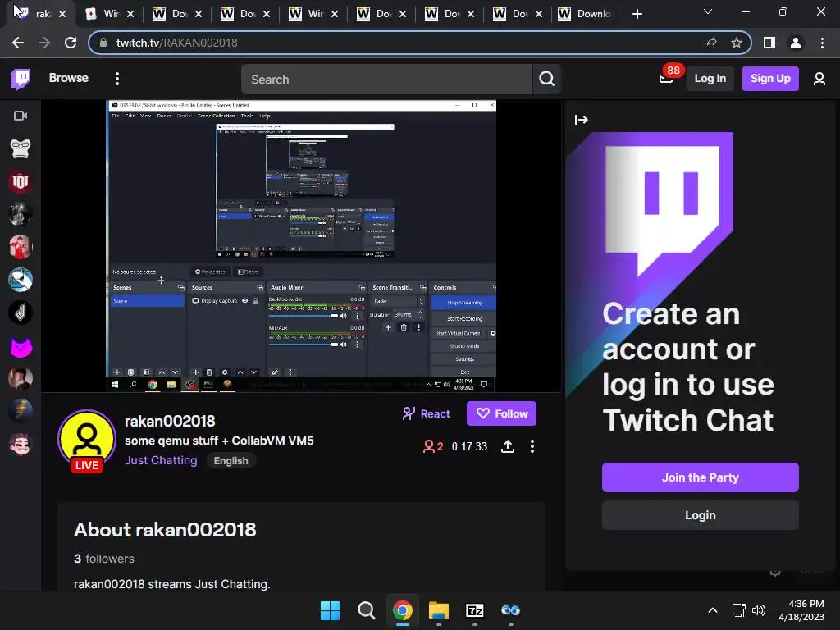The width and height of the screenshot is (840, 630).
Task: Close the rak Twitch tab
Action: click(62, 14)
